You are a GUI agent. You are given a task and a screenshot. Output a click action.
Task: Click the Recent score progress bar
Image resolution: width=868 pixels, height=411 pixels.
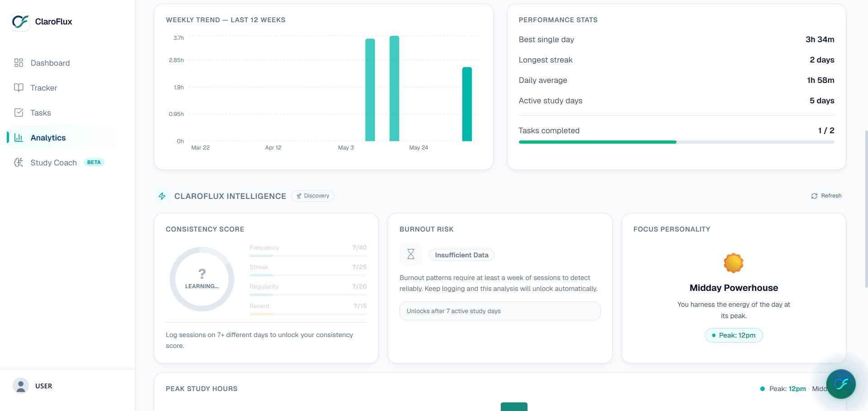pos(308,314)
